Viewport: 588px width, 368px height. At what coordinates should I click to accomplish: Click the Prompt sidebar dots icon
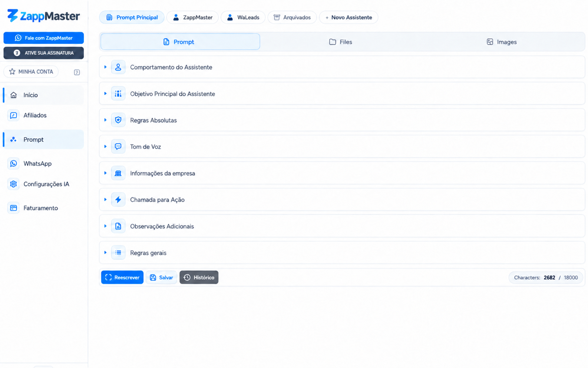(14, 139)
